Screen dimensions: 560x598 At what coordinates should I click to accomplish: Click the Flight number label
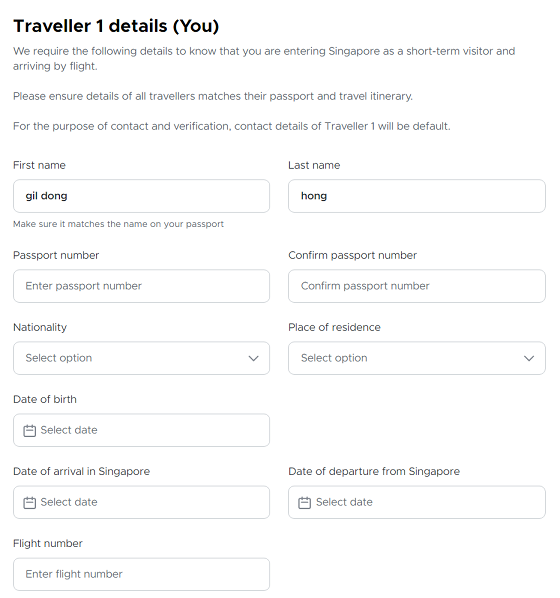(48, 543)
